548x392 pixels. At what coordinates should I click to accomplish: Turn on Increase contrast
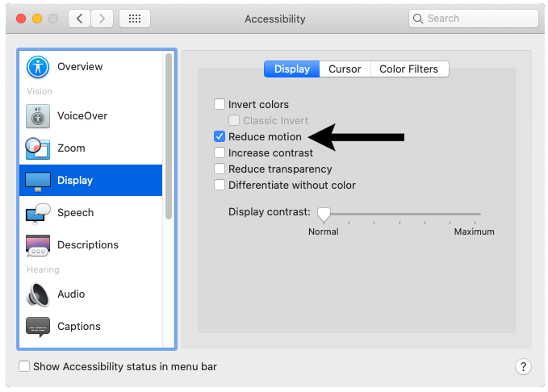coord(220,153)
